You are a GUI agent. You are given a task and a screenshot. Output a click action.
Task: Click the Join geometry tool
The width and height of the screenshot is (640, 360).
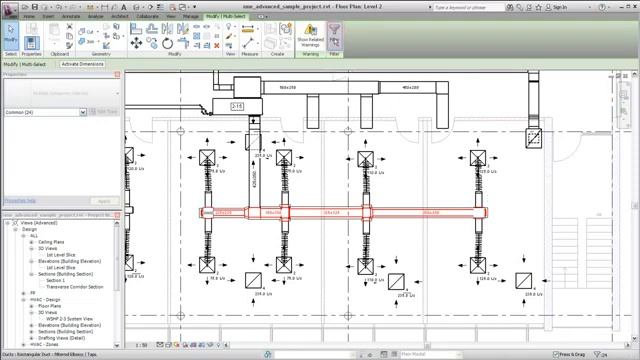(x=86, y=42)
